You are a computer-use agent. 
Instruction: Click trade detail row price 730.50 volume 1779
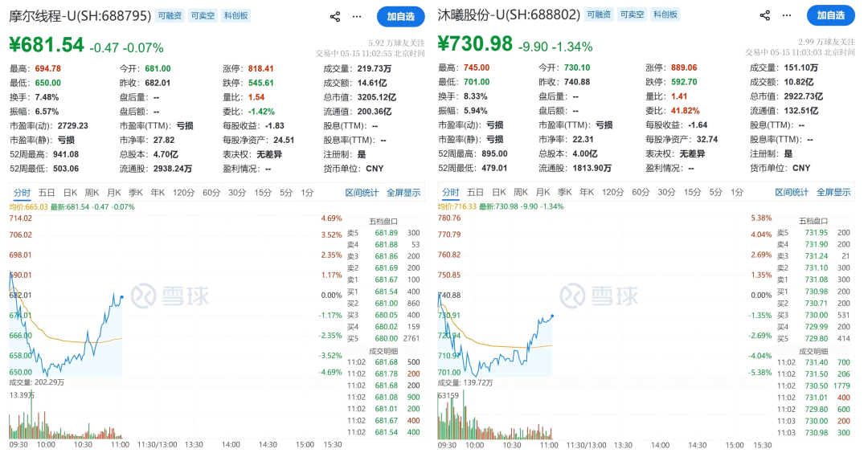coord(813,386)
